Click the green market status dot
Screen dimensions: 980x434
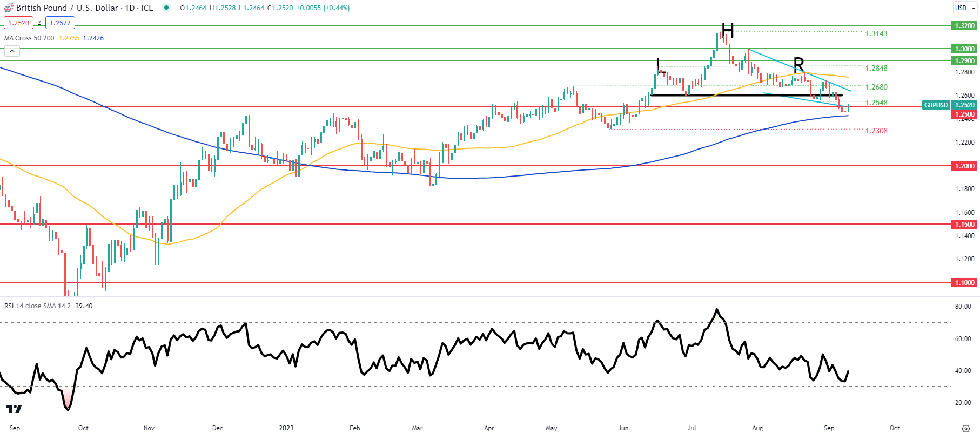166,8
